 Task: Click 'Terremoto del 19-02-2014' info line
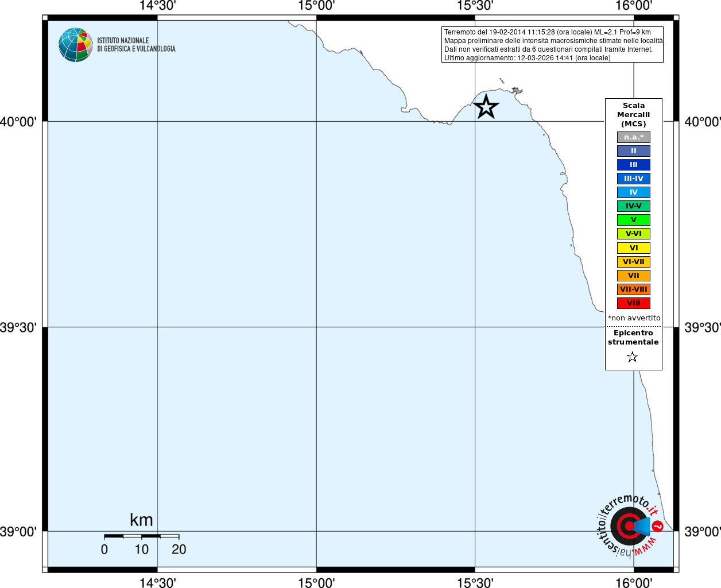pos(548,32)
